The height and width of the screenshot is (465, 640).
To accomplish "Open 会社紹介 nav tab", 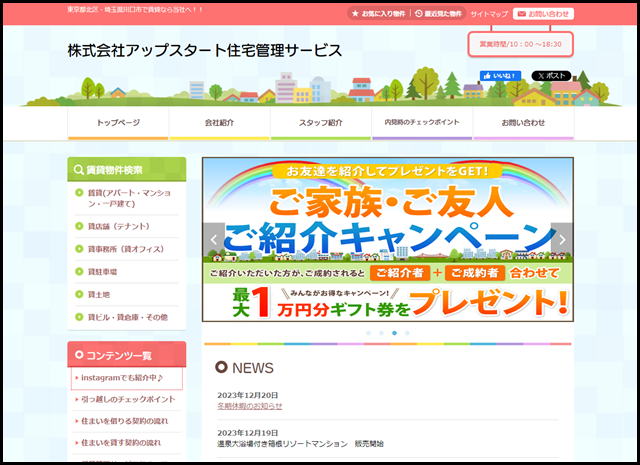I will point(219,123).
